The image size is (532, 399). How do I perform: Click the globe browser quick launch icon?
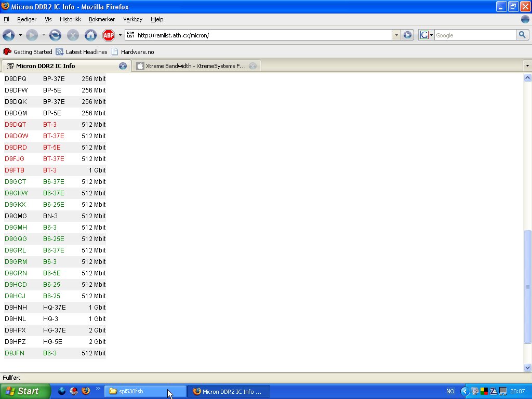click(x=62, y=391)
